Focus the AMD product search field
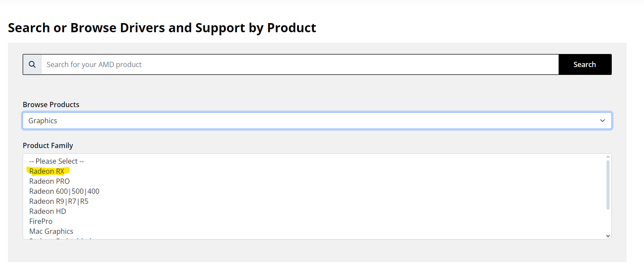This screenshot has width=644, height=280. 300,64
